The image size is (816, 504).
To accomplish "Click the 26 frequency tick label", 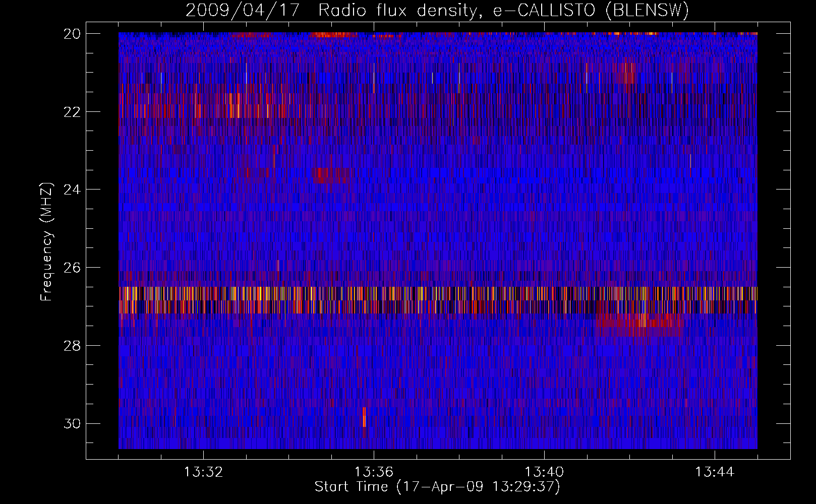I will [x=72, y=268].
